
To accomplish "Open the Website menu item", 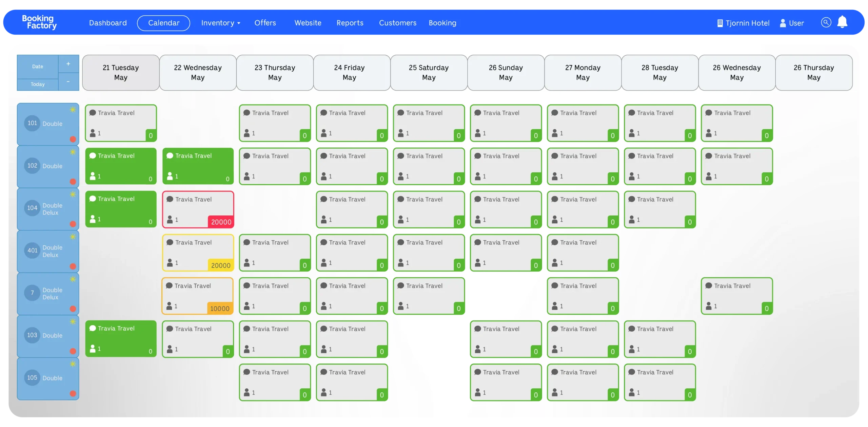I will pyautogui.click(x=308, y=23).
